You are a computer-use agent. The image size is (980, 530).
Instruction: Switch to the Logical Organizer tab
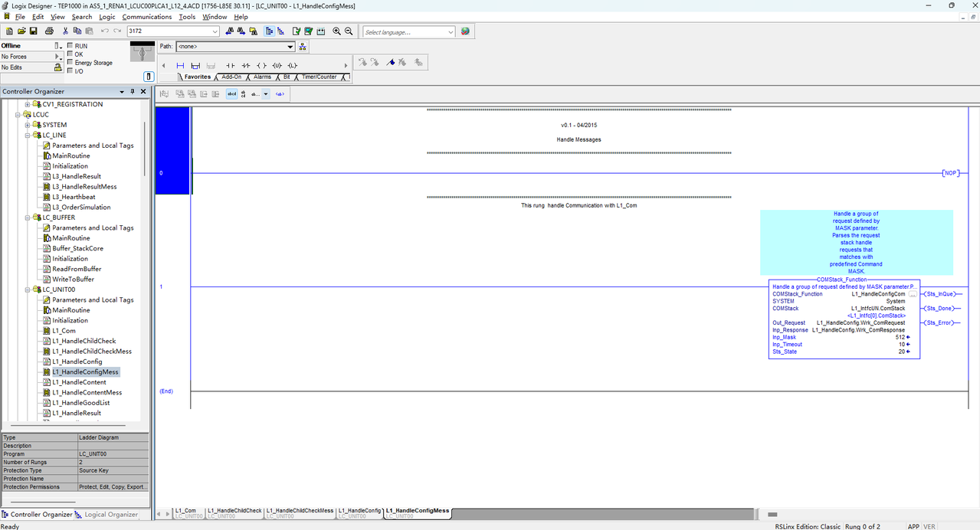coord(107,515)
